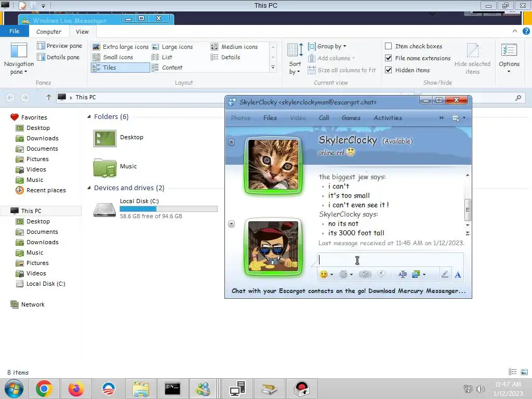The width and height of the screenshot is (532, 399).
Task: Click Size all columns to fit
Action: pyautogui.click(x=342, y=70)
